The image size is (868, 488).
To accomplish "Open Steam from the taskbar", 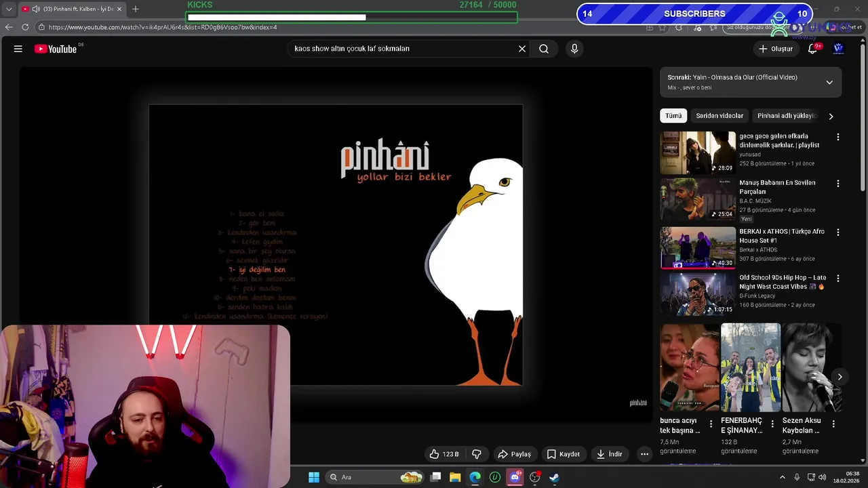I will tap(554, 477).
